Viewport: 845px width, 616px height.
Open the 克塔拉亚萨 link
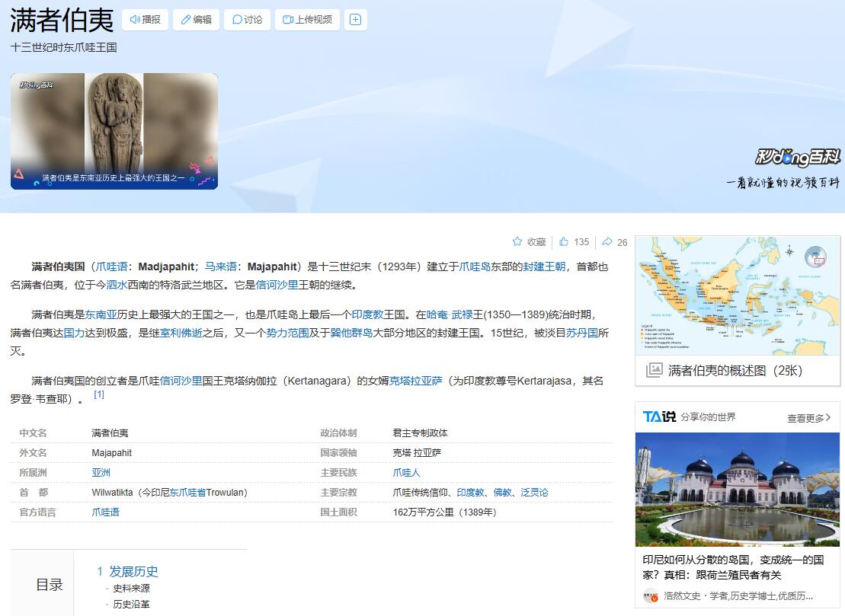click(x=415, y=381)
